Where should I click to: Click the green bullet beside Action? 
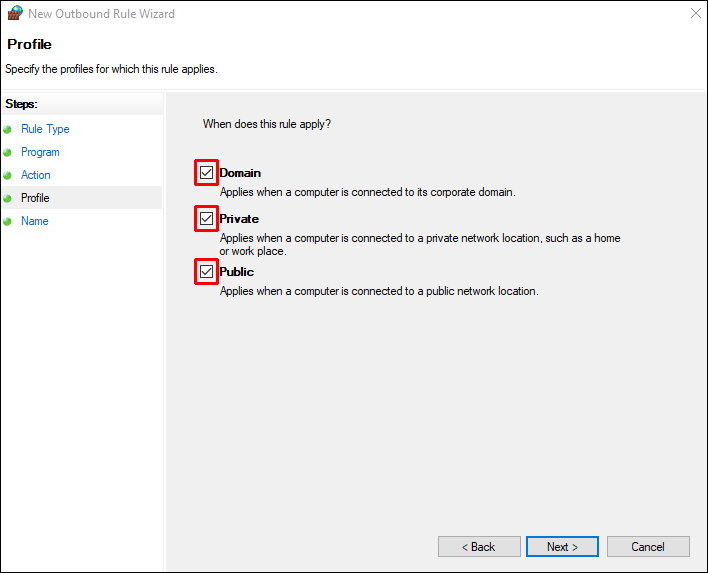pyautogui.click(x=8, y=175)
